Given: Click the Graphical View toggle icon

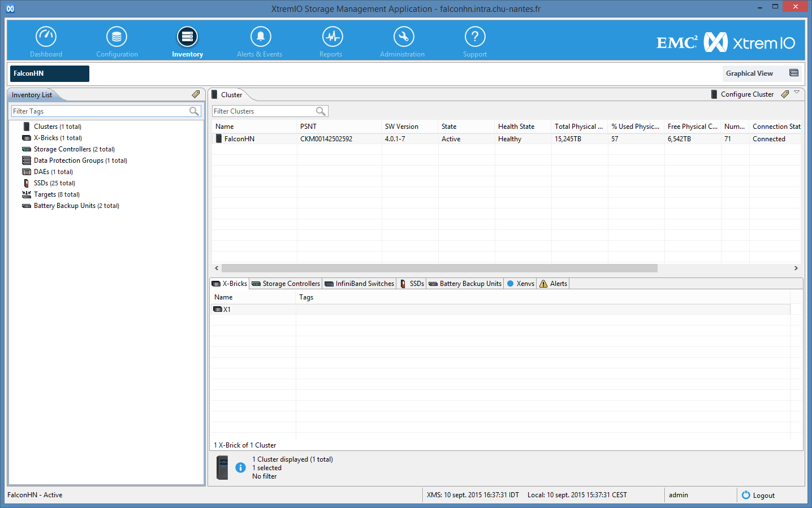Looking at the screenshot, I should coord(794,73).
